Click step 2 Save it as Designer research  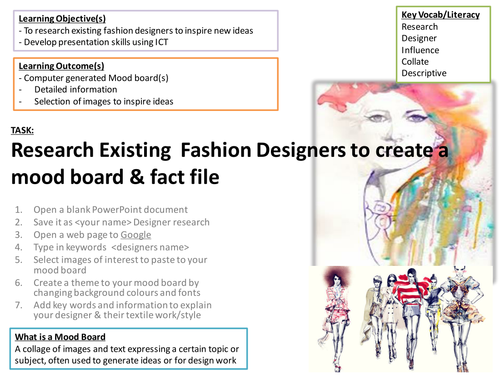(121, 222)
